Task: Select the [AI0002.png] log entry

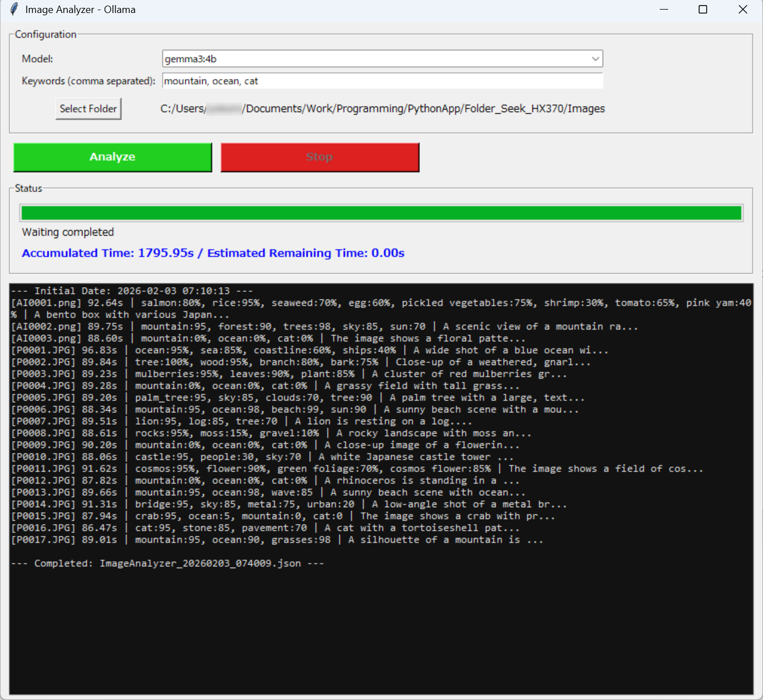Action: 325,327
